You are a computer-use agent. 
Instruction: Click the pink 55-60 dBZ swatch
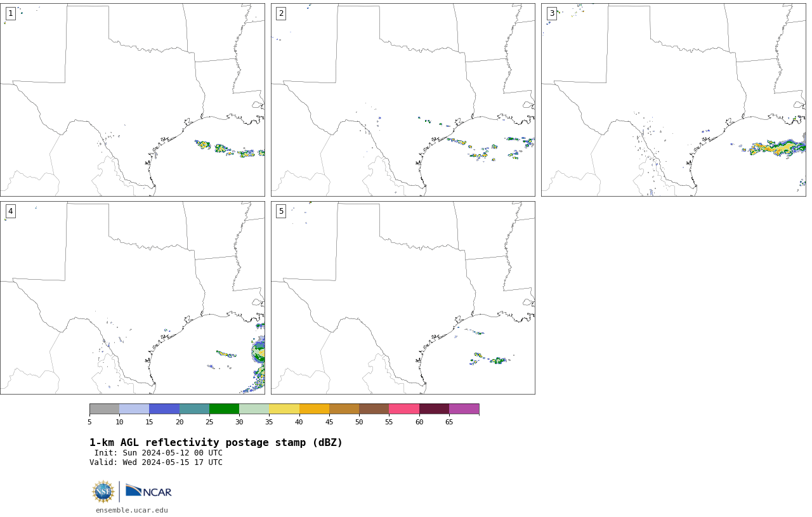(404, 409)
